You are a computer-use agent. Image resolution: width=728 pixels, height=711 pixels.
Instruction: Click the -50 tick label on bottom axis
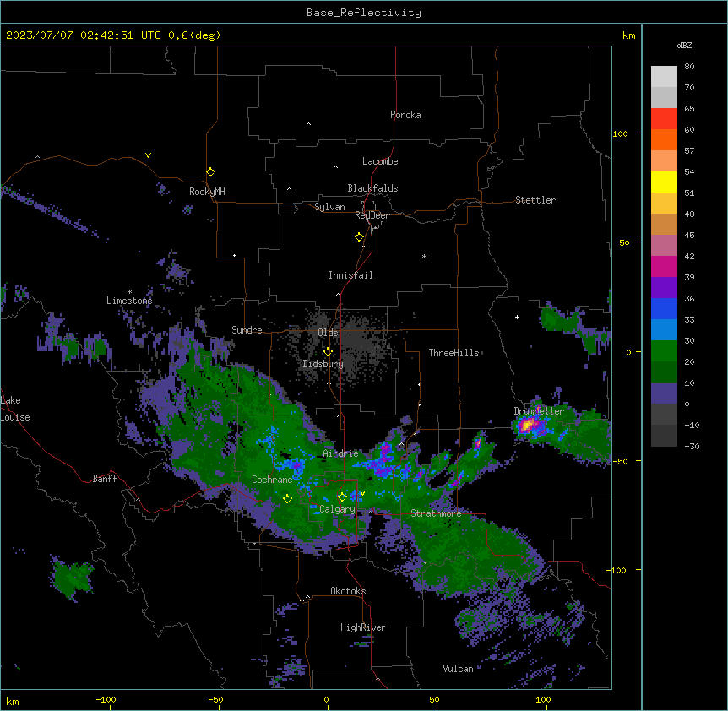(x=216, y=699)
